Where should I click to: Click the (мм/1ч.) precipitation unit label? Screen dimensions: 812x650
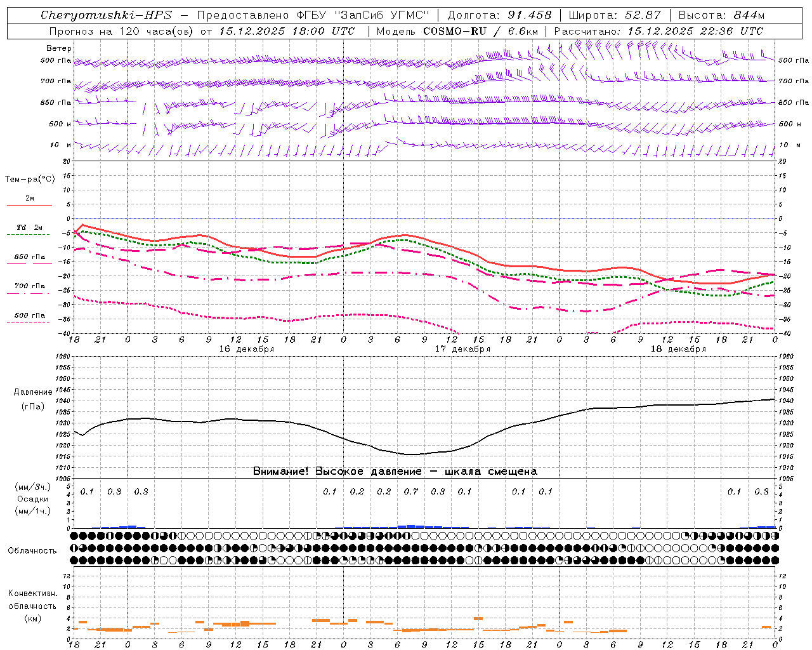pos(32,511)
